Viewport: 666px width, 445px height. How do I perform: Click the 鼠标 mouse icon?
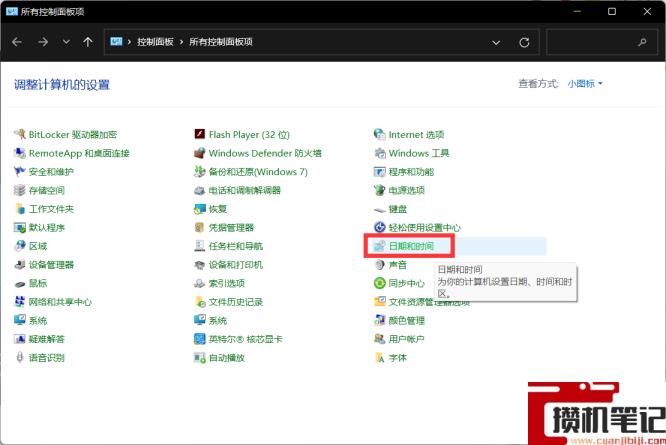point(20,284)
